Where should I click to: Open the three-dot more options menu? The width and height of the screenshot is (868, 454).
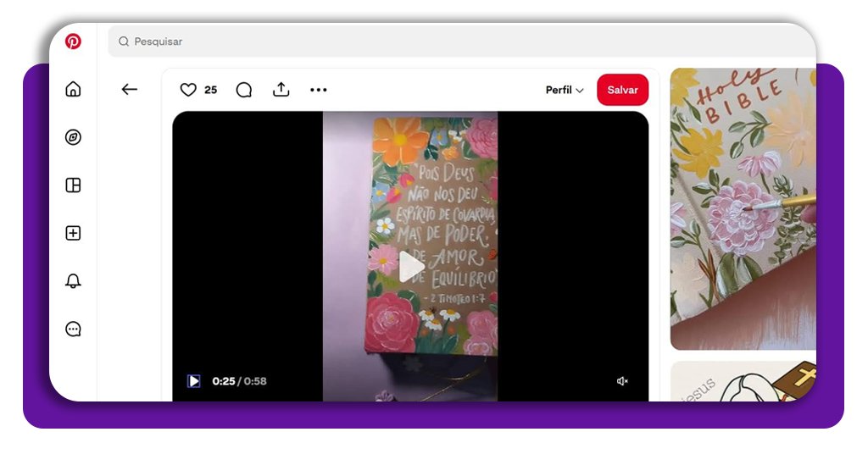click(318, 90)
